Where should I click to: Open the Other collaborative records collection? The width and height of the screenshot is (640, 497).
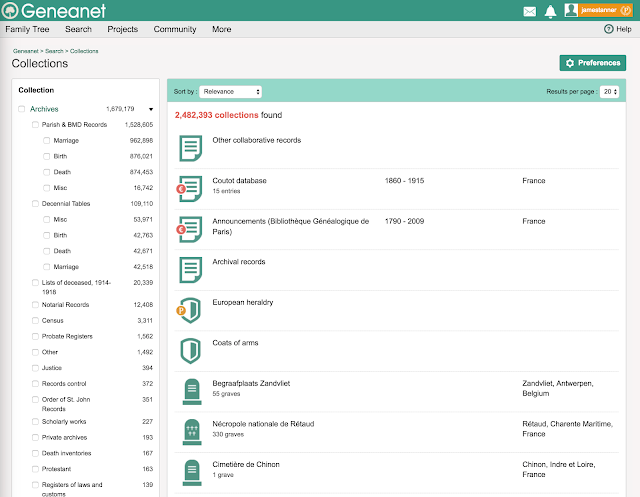(257, 140)
